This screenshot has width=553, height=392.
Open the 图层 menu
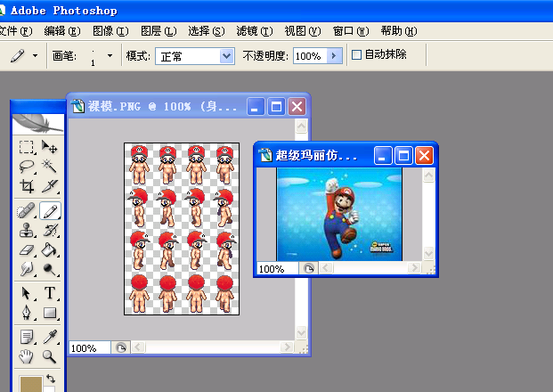159,31
